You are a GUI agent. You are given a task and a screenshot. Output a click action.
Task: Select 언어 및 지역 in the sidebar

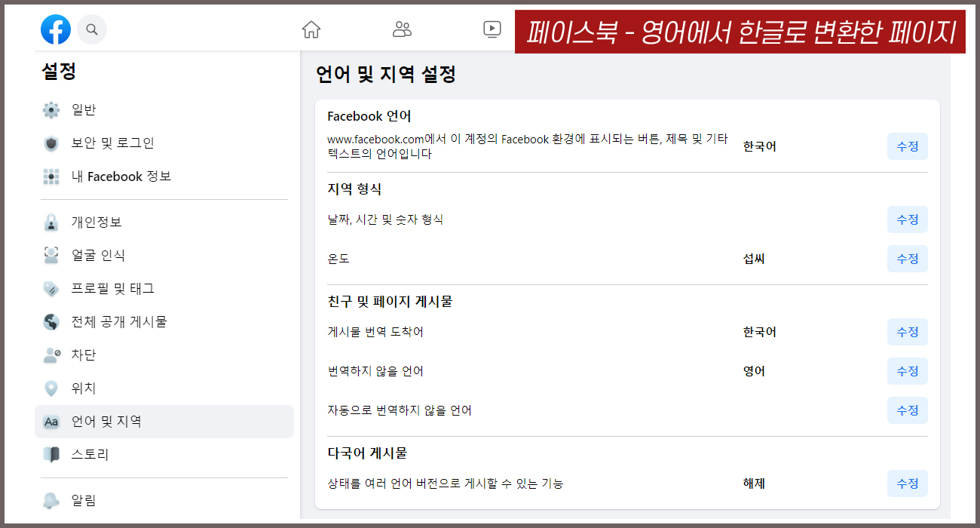click(x=164, y=422)
